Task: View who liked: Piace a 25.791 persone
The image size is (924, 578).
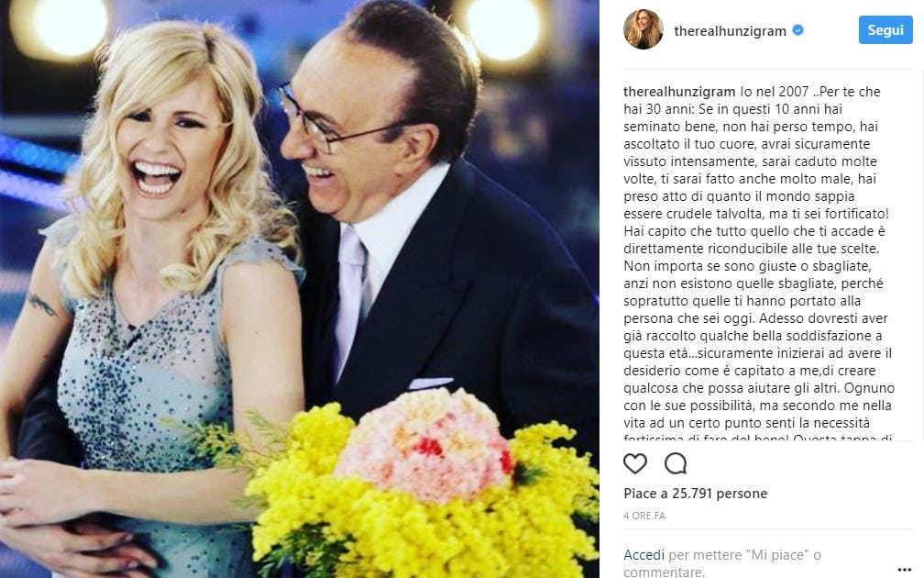Action: coord(696,493)
